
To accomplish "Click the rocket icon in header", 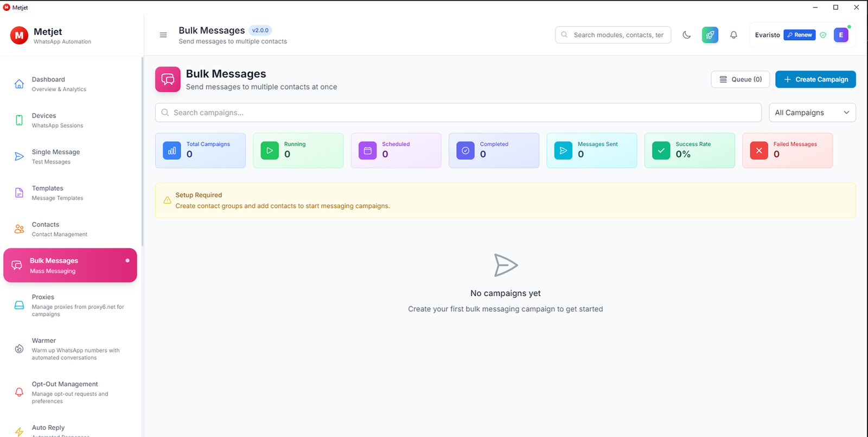I will click(710, 35).
